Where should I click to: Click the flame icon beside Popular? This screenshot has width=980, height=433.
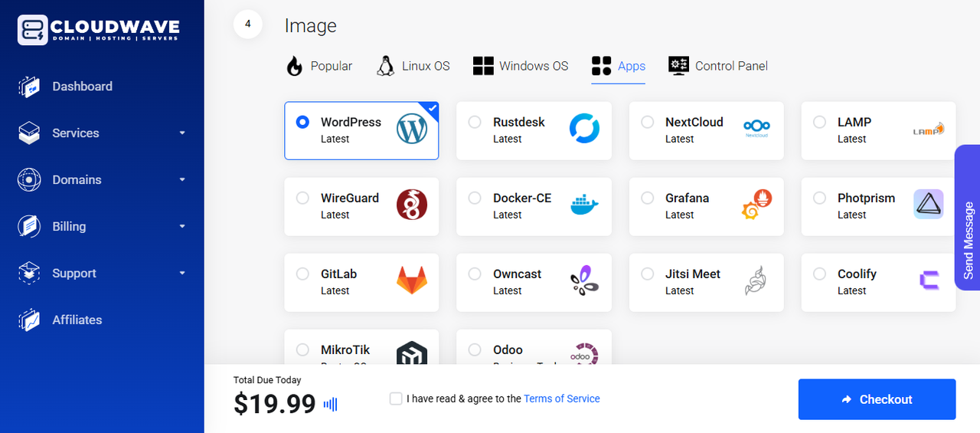(295, 66)
